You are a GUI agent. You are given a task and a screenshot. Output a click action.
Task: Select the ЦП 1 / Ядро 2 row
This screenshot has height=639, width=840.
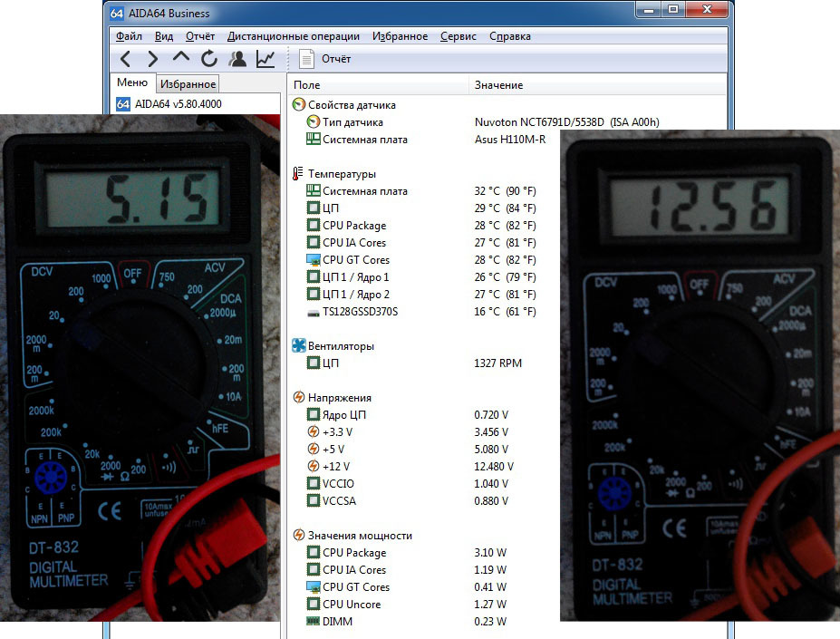[x=421, y=294]
